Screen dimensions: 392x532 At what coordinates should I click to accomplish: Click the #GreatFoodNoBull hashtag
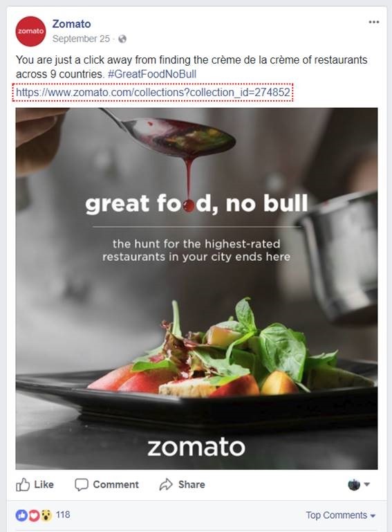152,74
